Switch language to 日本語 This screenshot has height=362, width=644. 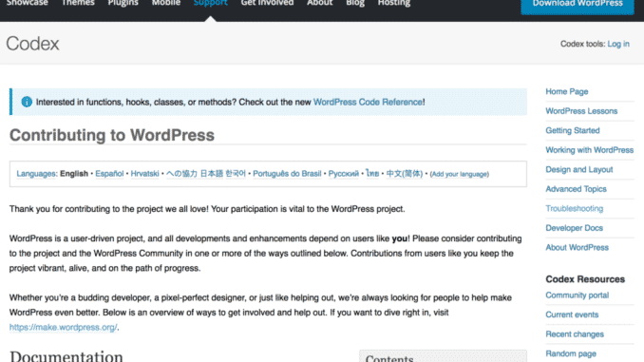(x=212, y=174)
